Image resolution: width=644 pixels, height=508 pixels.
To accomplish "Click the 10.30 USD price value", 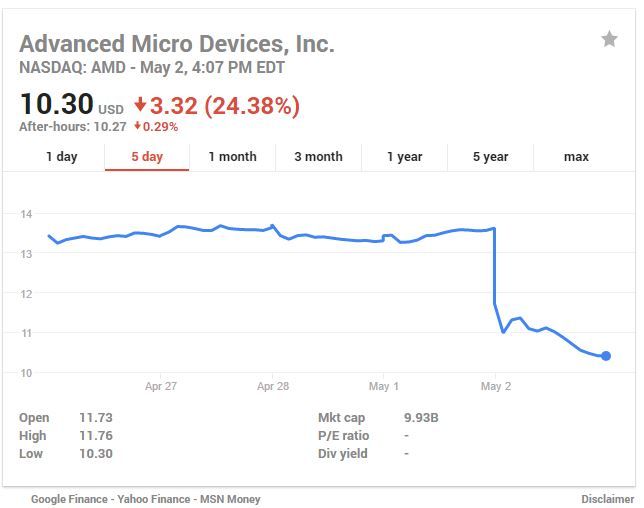I will click(57, 104).
